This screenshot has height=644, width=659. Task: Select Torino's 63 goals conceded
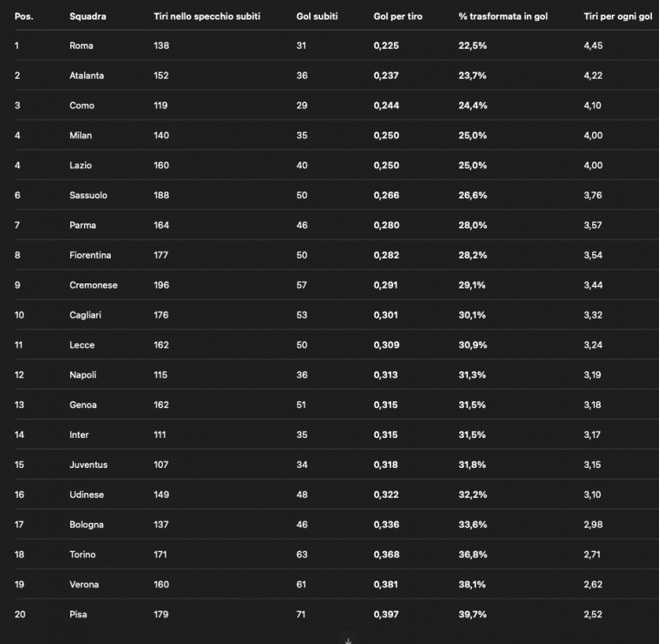302,555
